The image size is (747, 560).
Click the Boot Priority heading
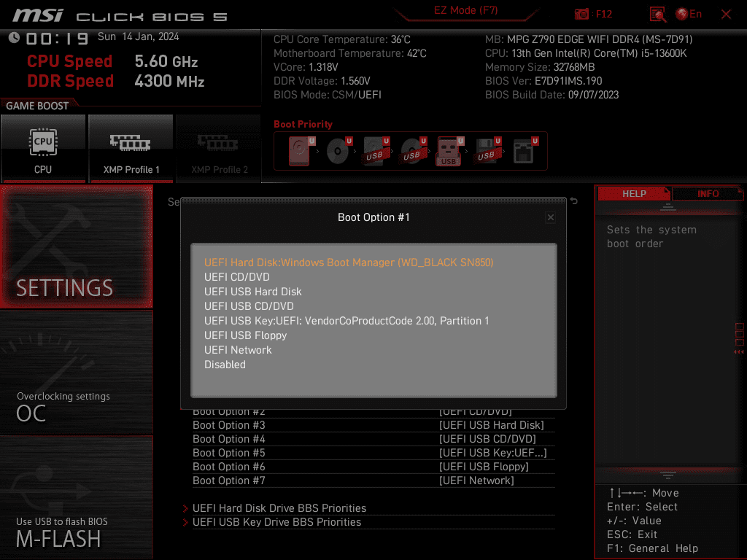pos(303,124)
